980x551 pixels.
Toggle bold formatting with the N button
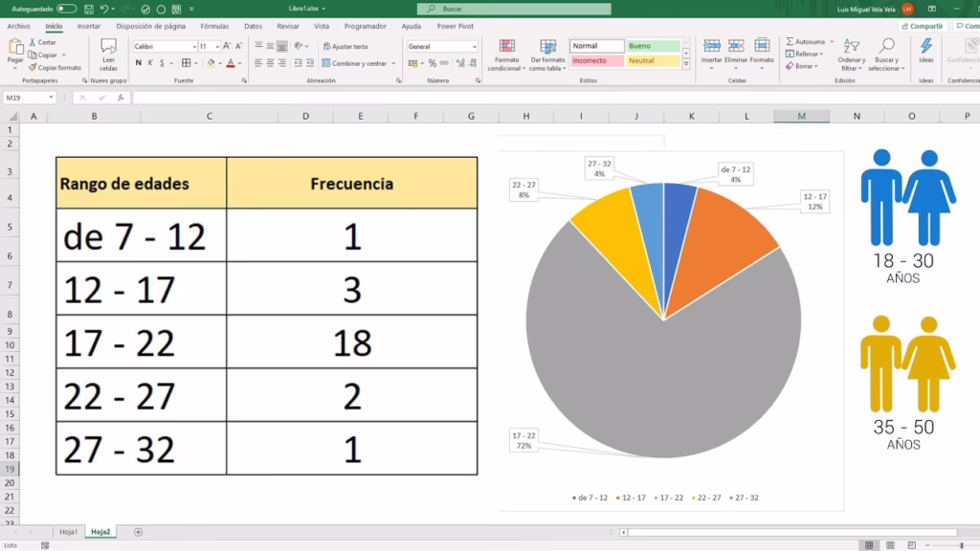139,63
